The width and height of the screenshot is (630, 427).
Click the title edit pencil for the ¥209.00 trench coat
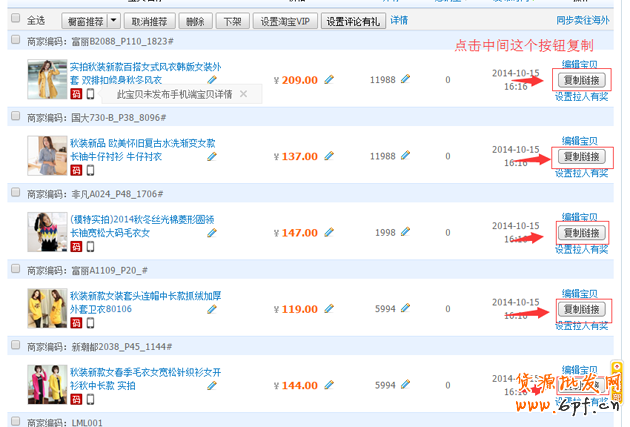coord(212,80)
